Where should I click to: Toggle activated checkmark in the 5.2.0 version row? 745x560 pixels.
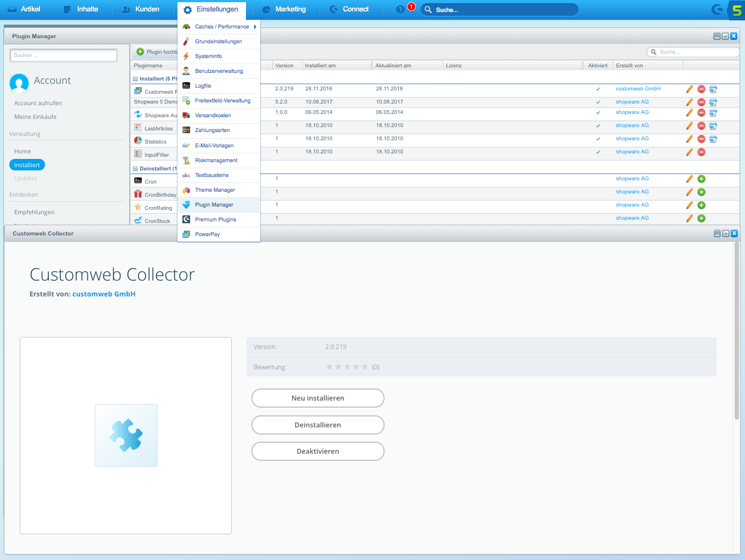598,102
